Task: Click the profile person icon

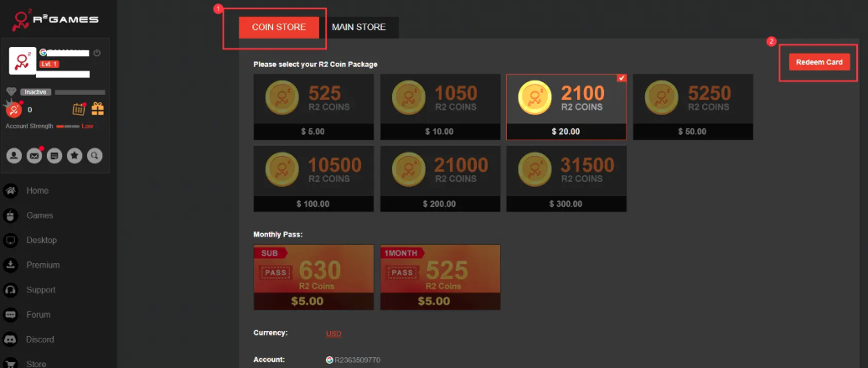Action: (x=14, y=155)
